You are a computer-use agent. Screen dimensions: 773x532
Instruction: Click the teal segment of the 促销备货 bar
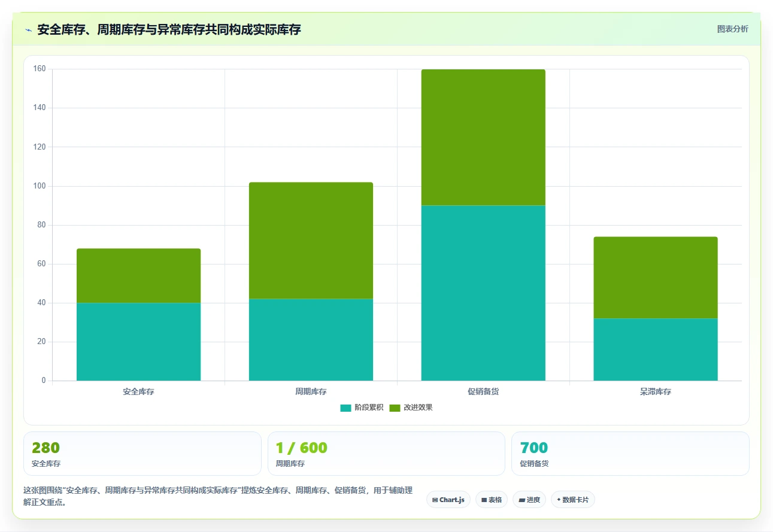[483, 293]
